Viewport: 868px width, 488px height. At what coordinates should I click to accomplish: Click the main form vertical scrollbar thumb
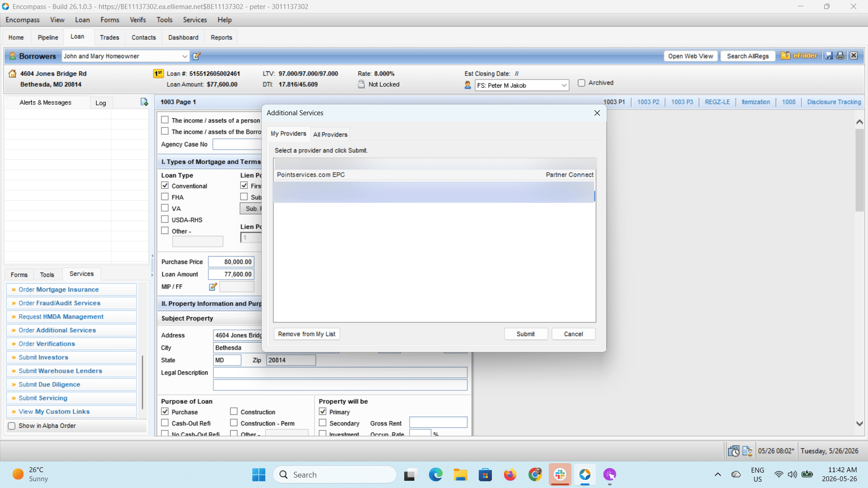point(859,170)
